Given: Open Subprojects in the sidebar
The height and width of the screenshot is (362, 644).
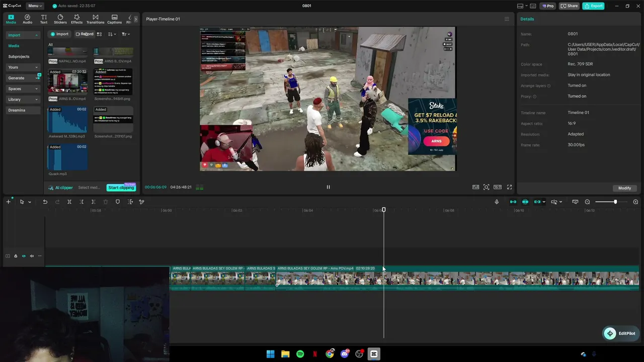Looking at the screenshot, I should pos(19,57).
